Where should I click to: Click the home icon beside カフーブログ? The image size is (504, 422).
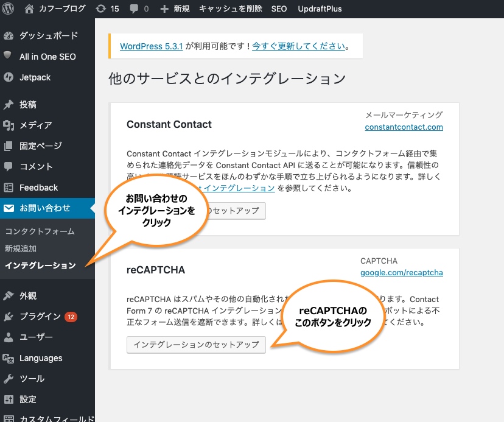(x=29, y=9)
